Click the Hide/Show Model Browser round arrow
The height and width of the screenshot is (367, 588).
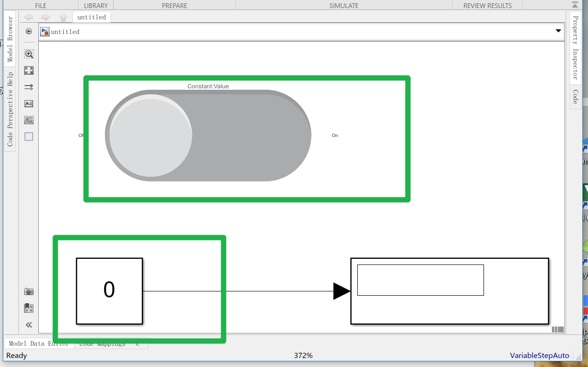pyautogui.click(x=29, y=31)
